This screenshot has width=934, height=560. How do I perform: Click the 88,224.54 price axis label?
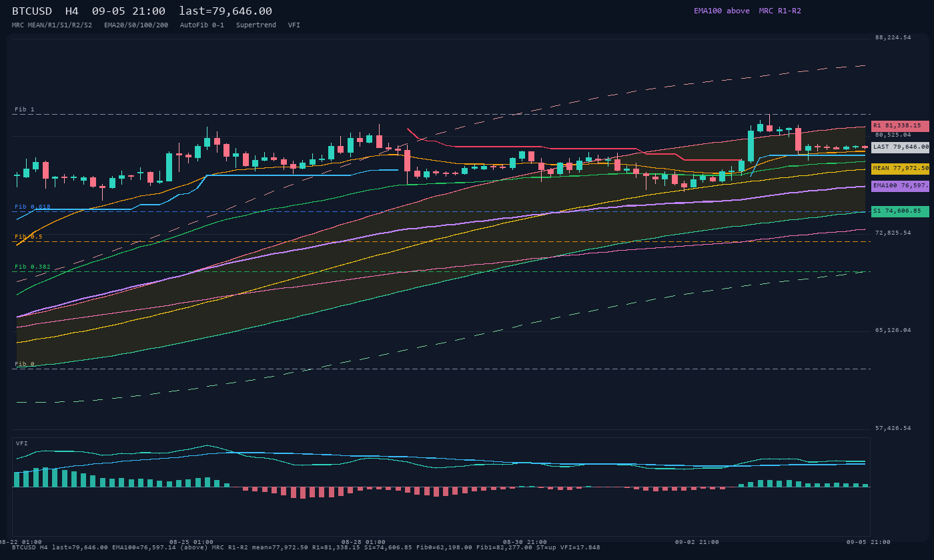point(893,37)
